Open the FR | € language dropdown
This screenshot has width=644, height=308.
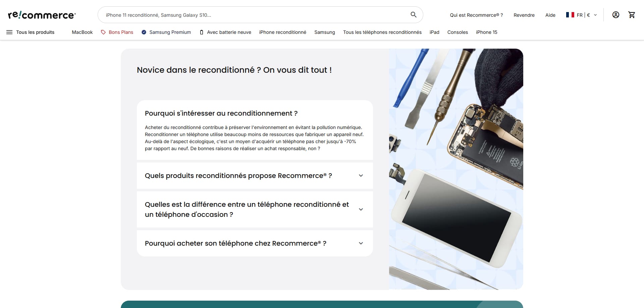(582, 15)
